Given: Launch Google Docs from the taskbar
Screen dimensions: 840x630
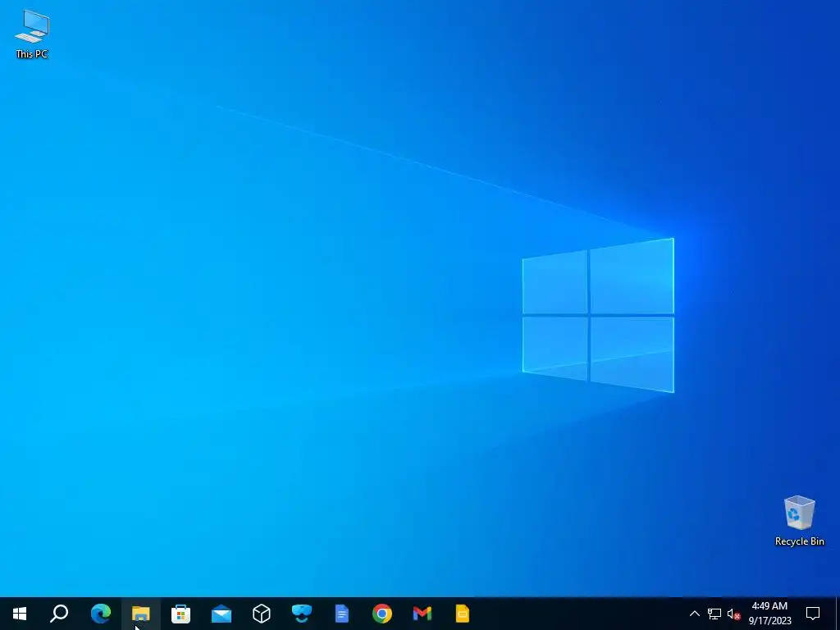Looking at the screenshot, I should click(x=342, y=614).
